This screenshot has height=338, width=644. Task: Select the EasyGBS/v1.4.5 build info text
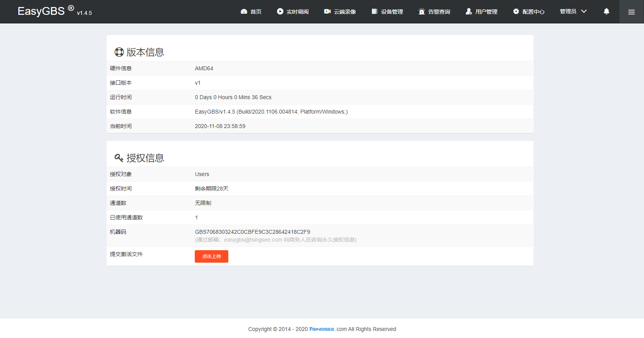(x=271, y=112)
